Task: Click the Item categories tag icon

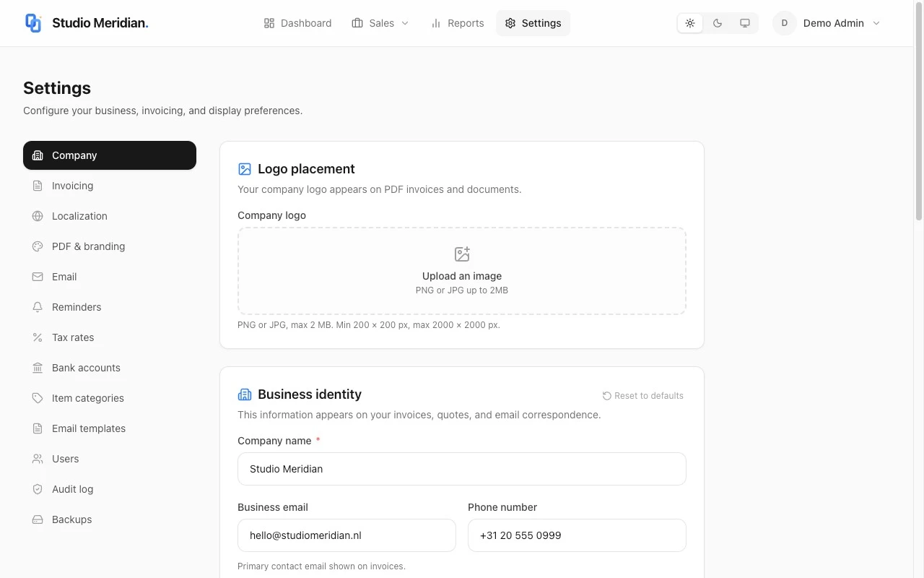Action: click(38, 398)
